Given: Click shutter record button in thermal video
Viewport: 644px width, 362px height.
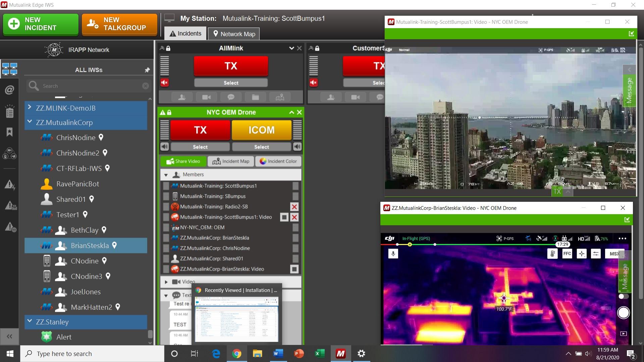Looking at the screenshot, I should point(624,313).
